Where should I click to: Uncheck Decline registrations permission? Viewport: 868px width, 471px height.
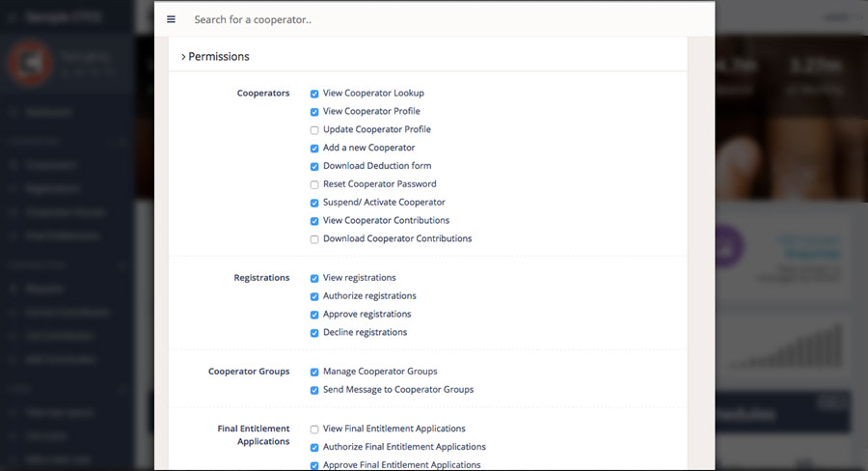tap(314, 333)
